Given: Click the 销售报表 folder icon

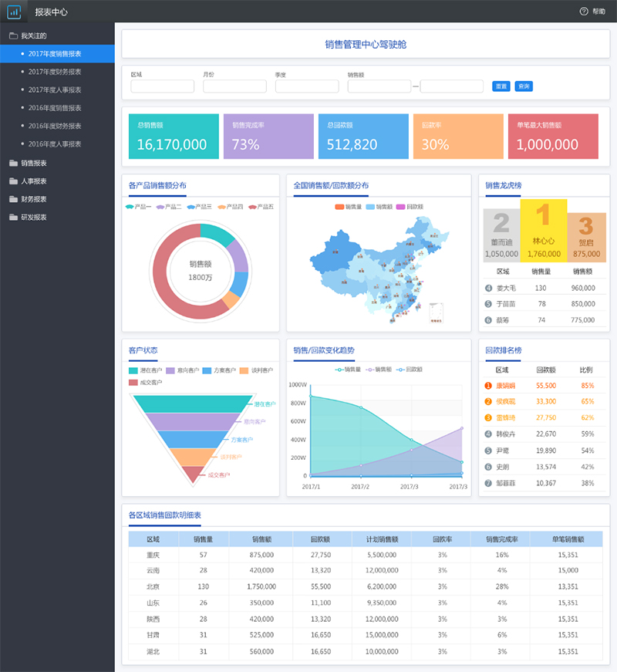Looking at the screenshot, I should point(13,164).
